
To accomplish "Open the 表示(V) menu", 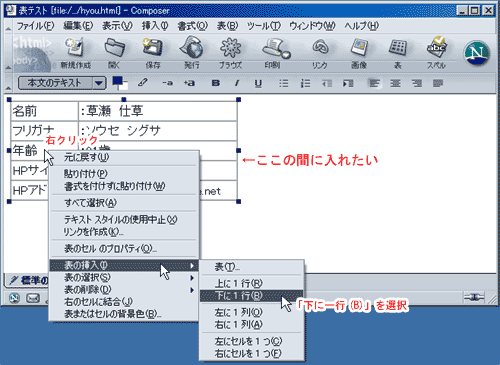I will pos(117,26).
